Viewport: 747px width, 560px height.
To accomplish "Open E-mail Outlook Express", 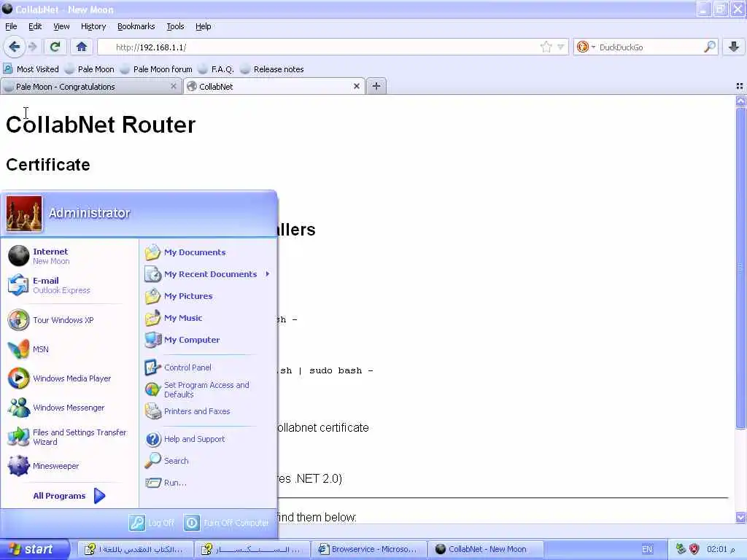I will (69, 285).
